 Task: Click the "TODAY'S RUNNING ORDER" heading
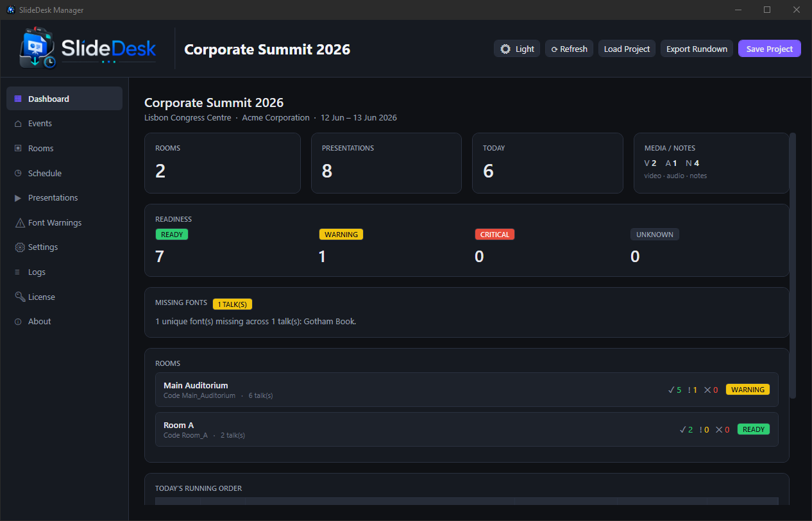point(199,488)
